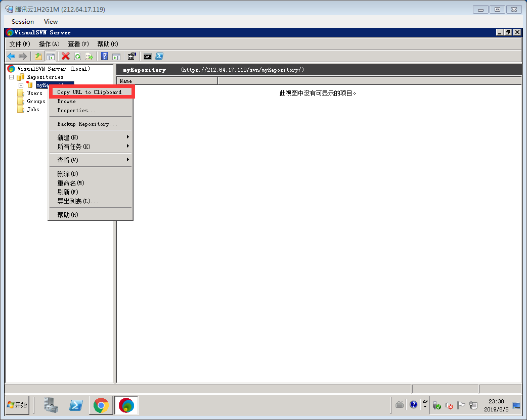This screenshot has width=527, height=420.
Task: Delete the selected item using the red X icon
Action: pos(66,56)
